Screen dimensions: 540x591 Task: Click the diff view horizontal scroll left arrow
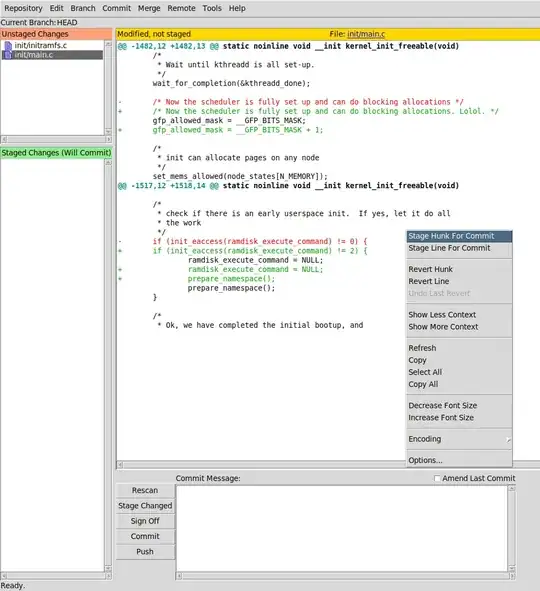click(120, 464)
